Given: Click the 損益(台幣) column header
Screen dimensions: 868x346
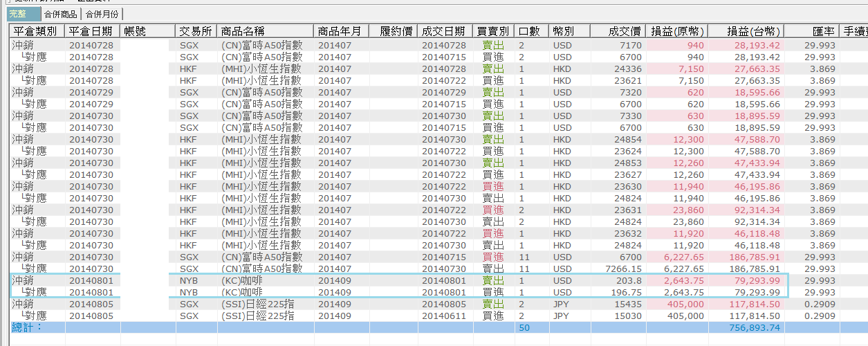Looking at the screenshot, I should pos(746,31).
